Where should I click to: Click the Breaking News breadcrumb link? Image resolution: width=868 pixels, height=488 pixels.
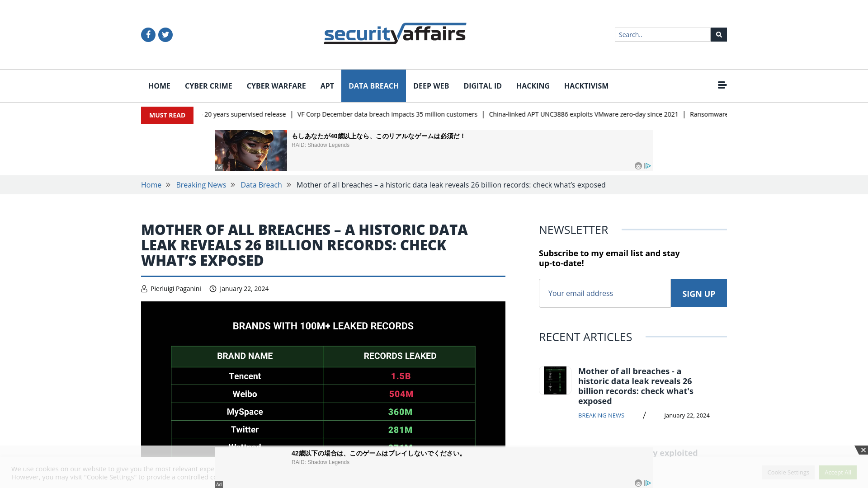[x=201, y=185]
